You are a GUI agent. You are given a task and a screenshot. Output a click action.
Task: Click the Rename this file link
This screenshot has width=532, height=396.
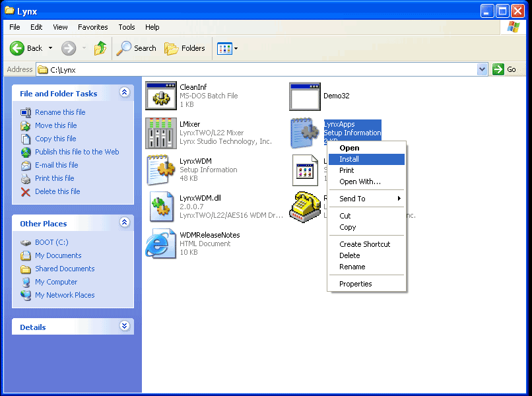[x=60, y=112]
